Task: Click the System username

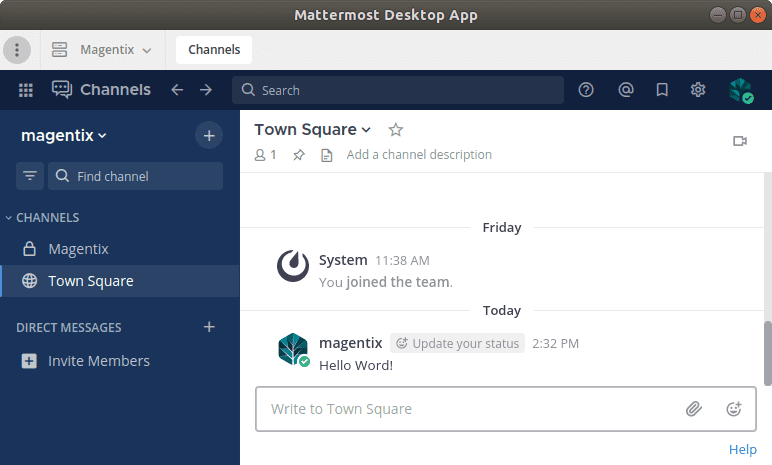Action: [x=343, y=260]
